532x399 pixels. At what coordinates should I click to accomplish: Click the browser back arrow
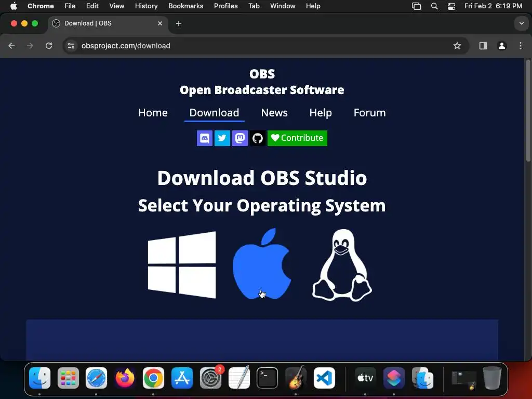(11, 46)
